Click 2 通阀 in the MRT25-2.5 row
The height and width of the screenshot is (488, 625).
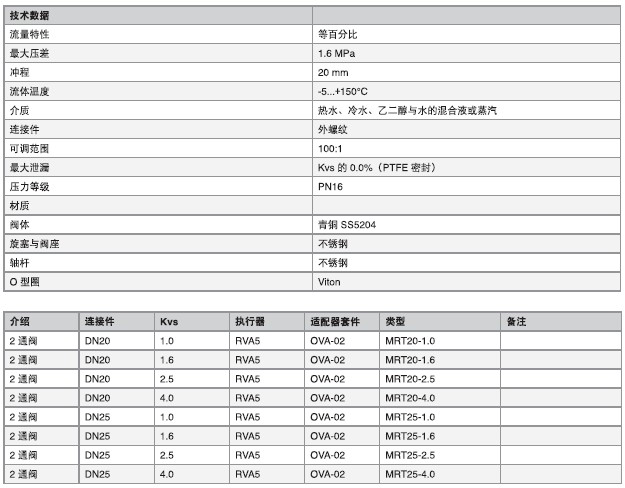coord(23,455)
